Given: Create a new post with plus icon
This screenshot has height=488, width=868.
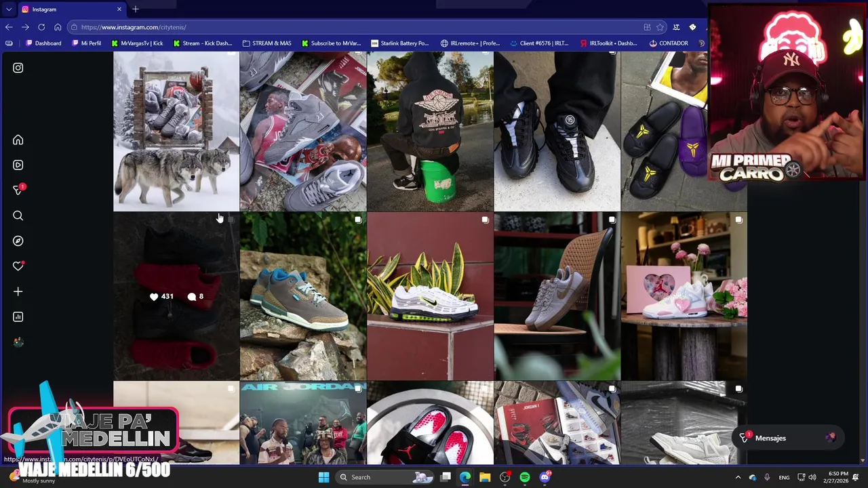Looking at the screenshot, I should 18,291.
